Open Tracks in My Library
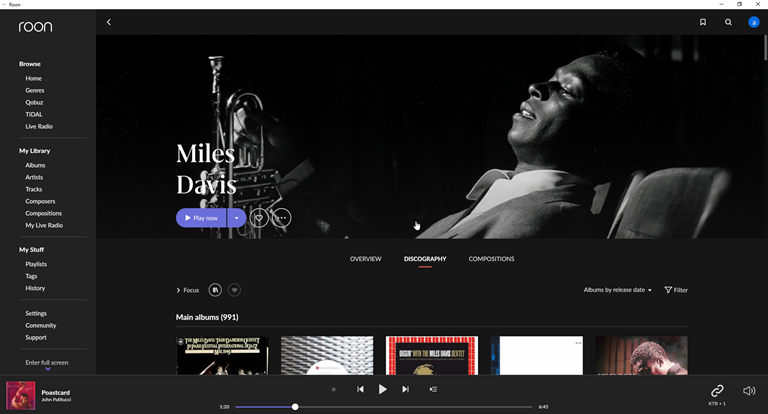768x414 pixels. click(34, 189)
